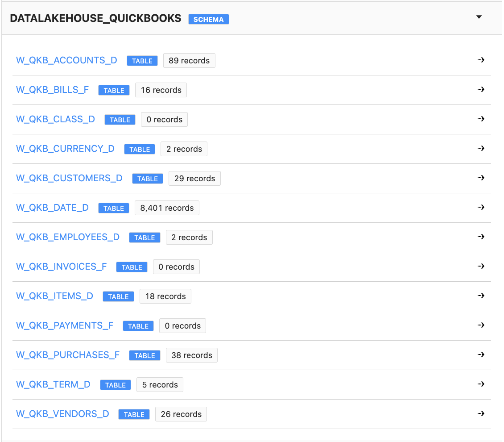Click arrow icon for W_QKB_INVOICES_F row
This screenshot has height=442, width=504.
pyautogui.click(x=480, y=267)
